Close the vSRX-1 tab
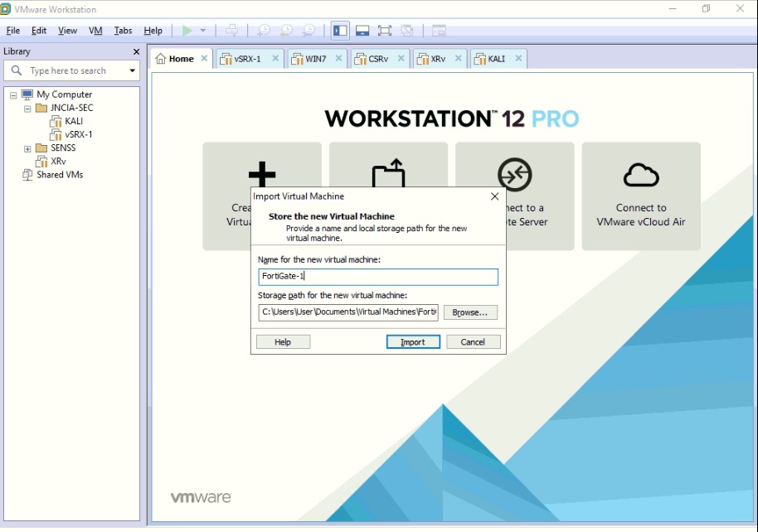The image size is (758, 532). coord(275,58)
